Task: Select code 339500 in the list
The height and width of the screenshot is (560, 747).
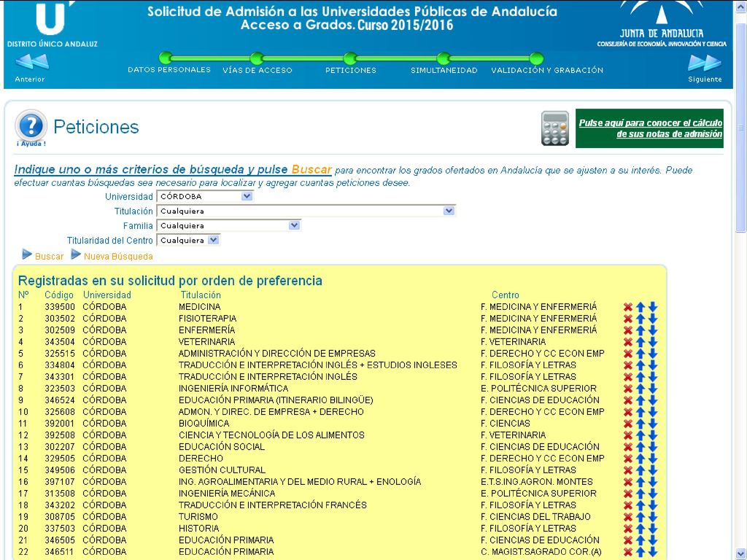Action: pos(60,307)
